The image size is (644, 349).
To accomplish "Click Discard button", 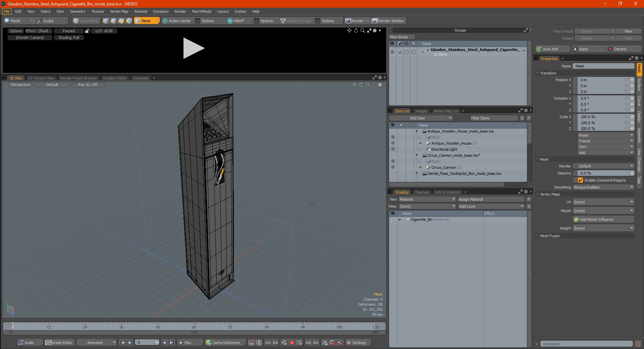I will (x=625, y=49).
